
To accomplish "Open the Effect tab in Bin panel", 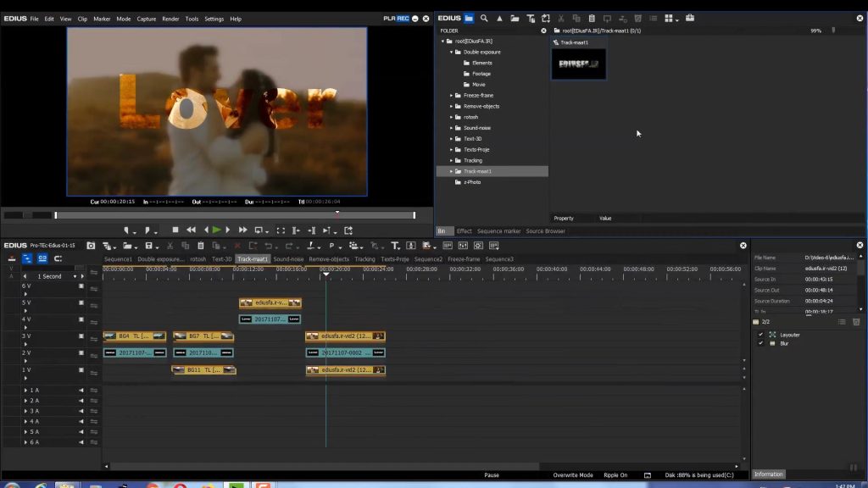I will pyautogui.click(x=464, y=231).
